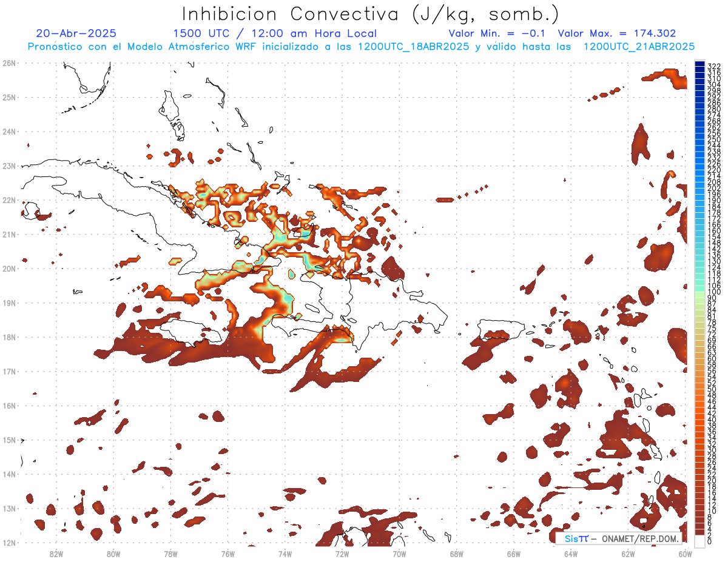
Task: Click the 74W longitude label
Action: click(x=285, y=554)
